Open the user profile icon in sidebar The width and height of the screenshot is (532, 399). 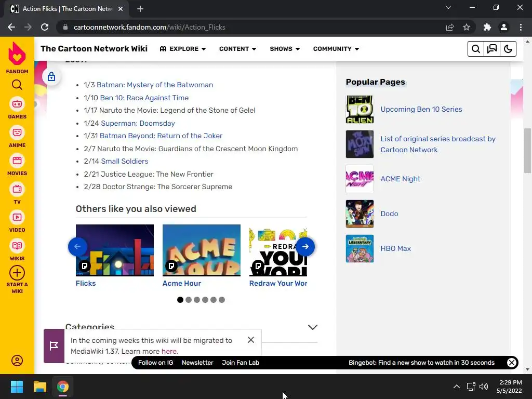(17, 361)
